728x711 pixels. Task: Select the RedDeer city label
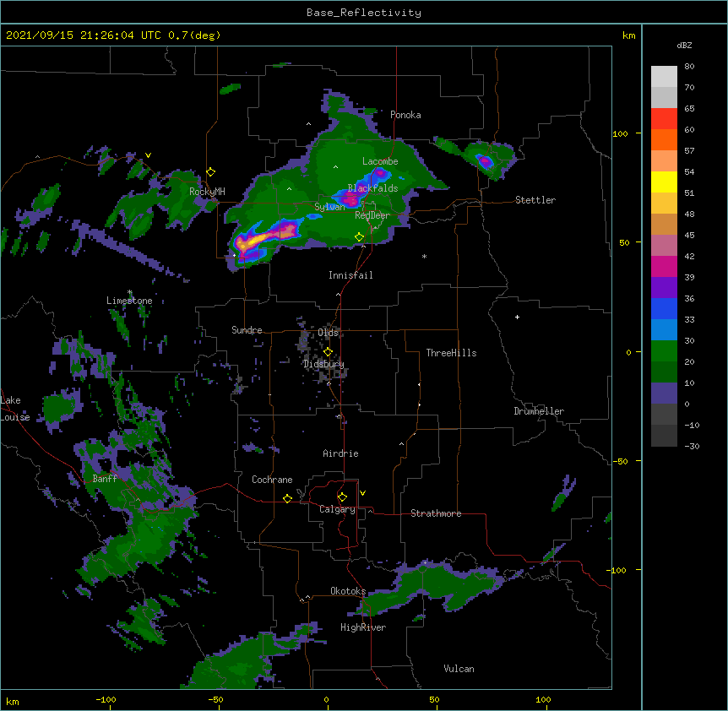coord(372,215)
